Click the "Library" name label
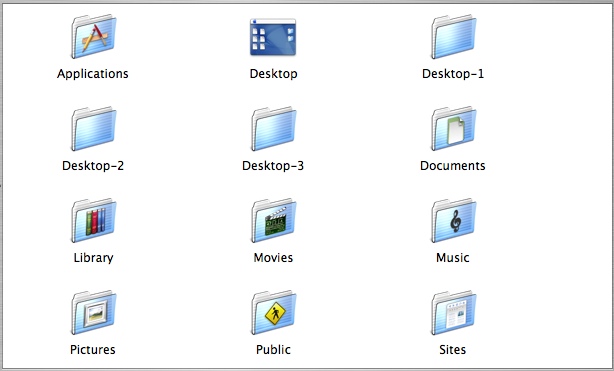The height and width of the screenshot is (371, 614). click(93, 258)
